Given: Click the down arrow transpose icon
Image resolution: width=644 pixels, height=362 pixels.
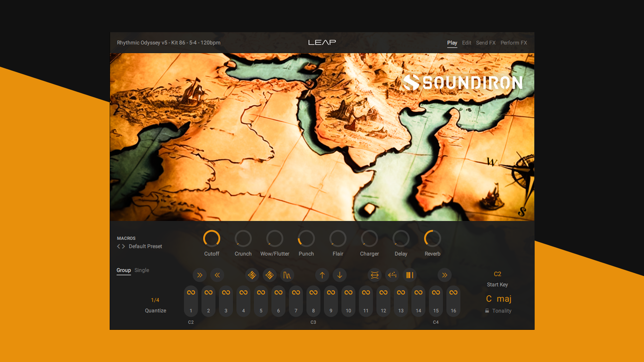Looking at the screenshot, I should coord(339,275).
